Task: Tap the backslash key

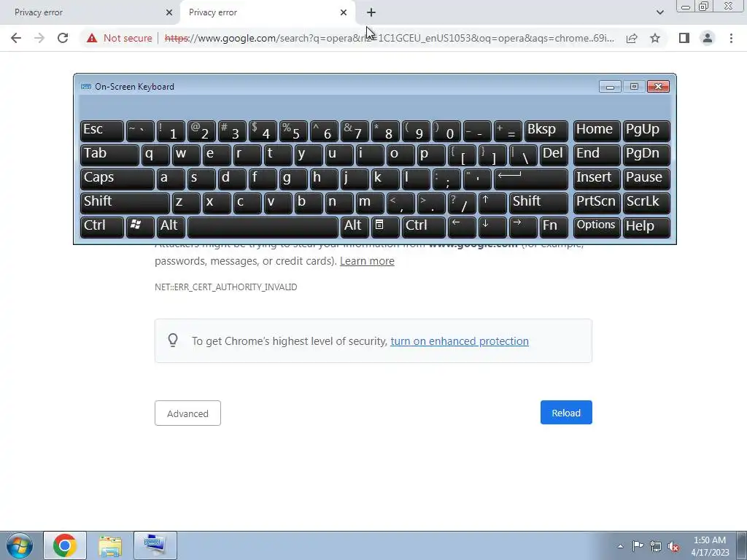Action: (523, 155)
